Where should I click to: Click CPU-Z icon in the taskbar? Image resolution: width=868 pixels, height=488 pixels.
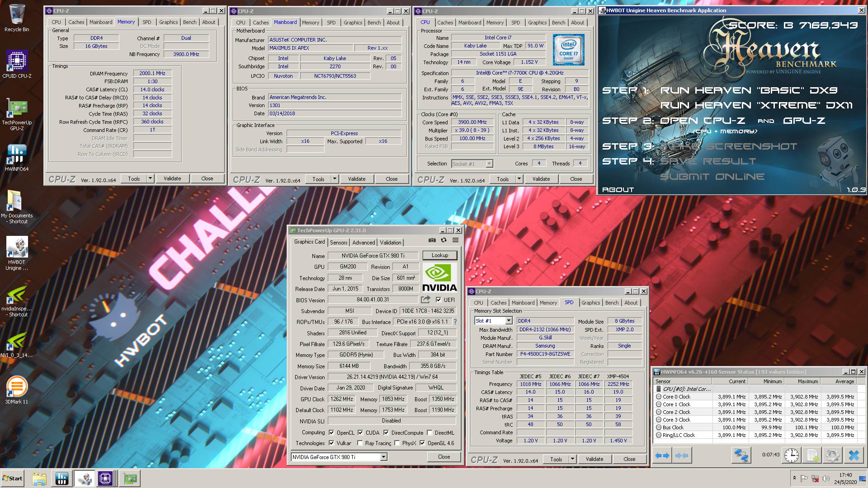click(x=105, y=478)
